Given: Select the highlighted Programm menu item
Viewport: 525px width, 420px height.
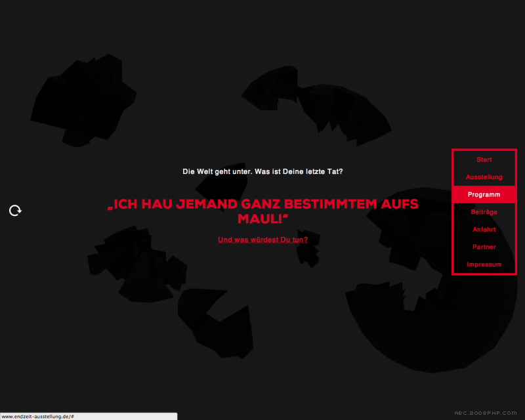Looking at the screenshot, I should 484,195.
